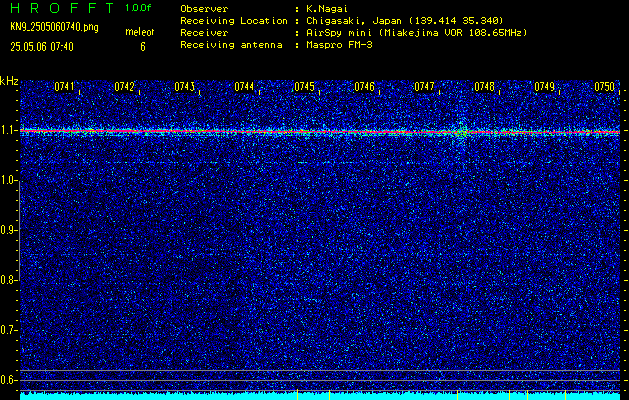Click the 0750 time marker
629x400 pixels.
point(605,86)
